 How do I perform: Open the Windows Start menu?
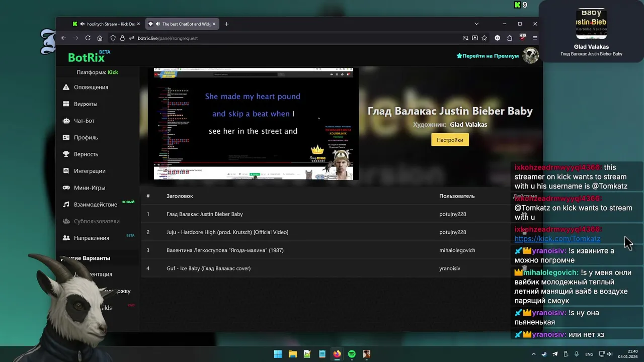[x=278, y=354]
